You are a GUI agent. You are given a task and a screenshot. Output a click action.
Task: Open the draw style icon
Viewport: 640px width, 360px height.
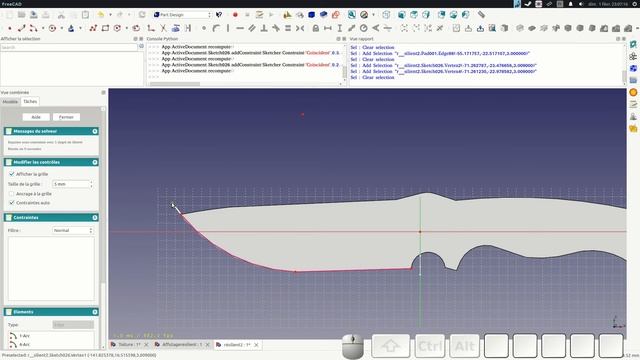[364, 15]
